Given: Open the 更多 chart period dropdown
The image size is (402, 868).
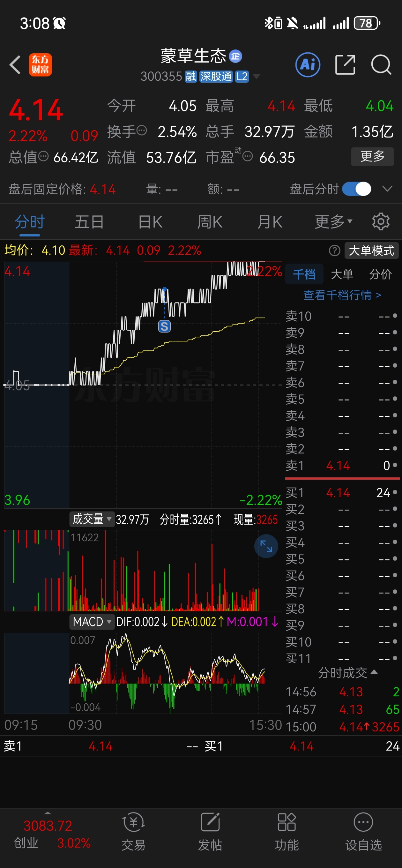Looking at the screenshot, I should tap(334, 221).
